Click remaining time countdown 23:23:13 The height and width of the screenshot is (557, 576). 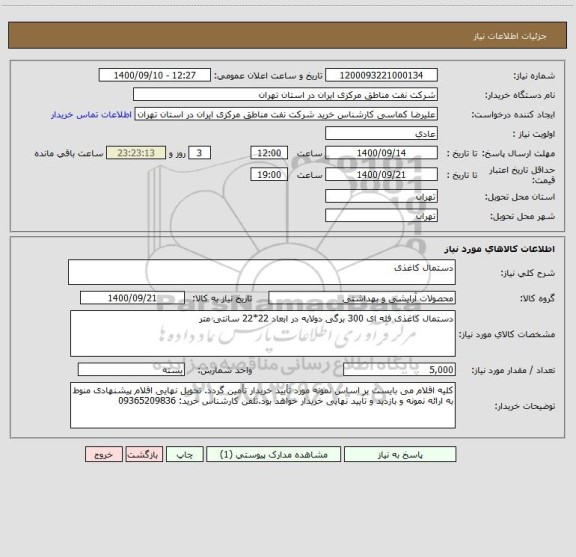pyautogui.click(x=136, y=153)
